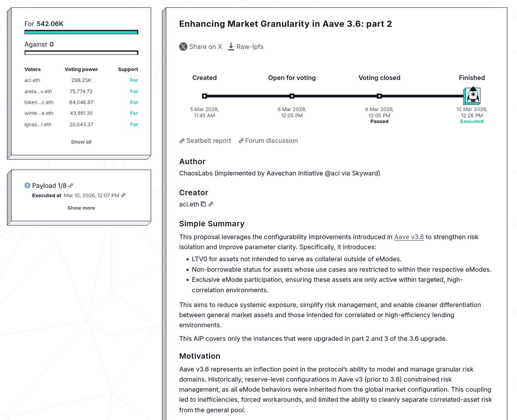This screenshot has height=420, width=517.
Task: Open link icon beside Executed at timestamp
Action: (x=123, y=195)
